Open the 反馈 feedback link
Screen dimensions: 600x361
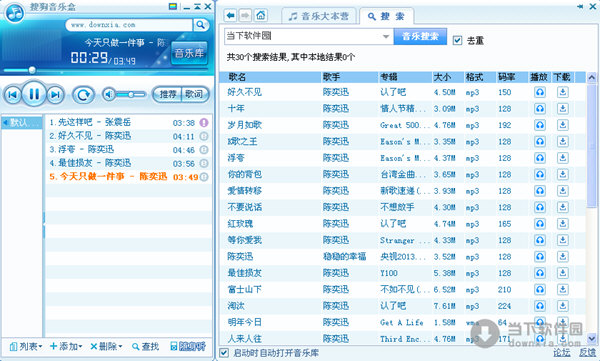click(x=587, y=353)
